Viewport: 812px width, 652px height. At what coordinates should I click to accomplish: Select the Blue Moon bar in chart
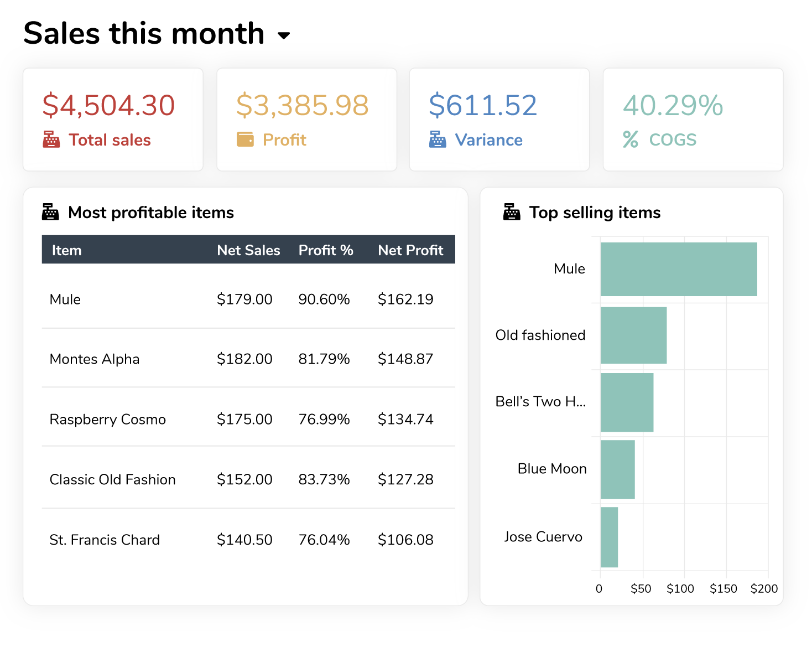[617, 469]
